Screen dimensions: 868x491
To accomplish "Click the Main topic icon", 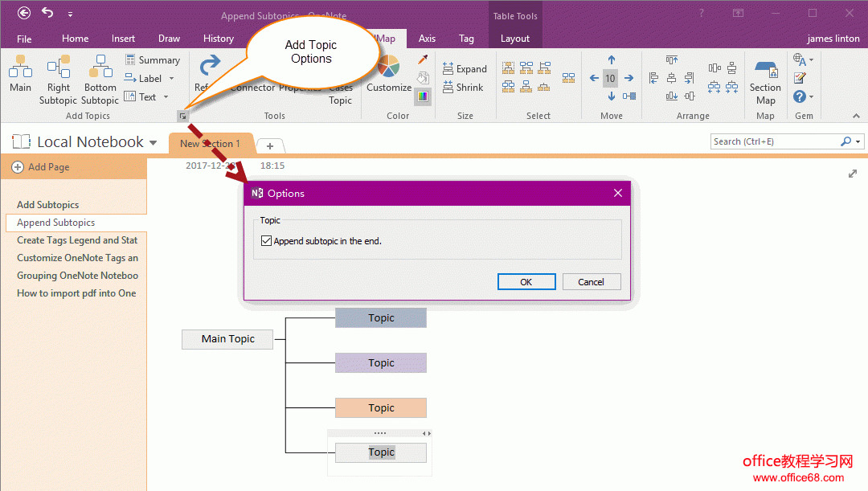I will tap(20, 69).
